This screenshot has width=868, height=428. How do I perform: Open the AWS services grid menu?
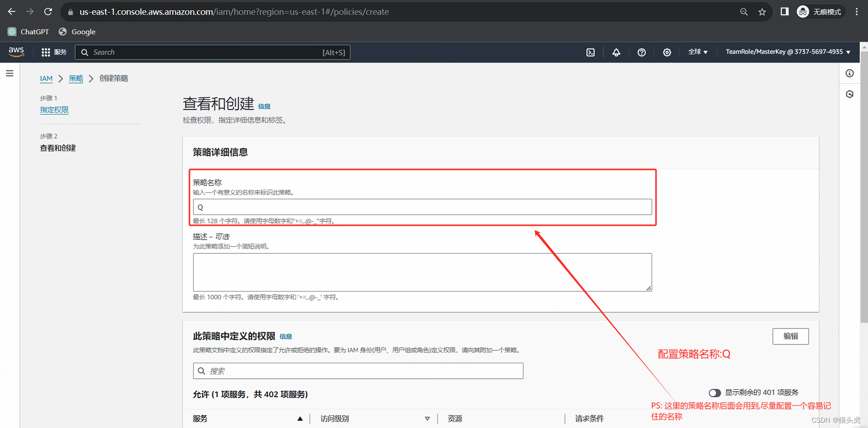point(54,52)
